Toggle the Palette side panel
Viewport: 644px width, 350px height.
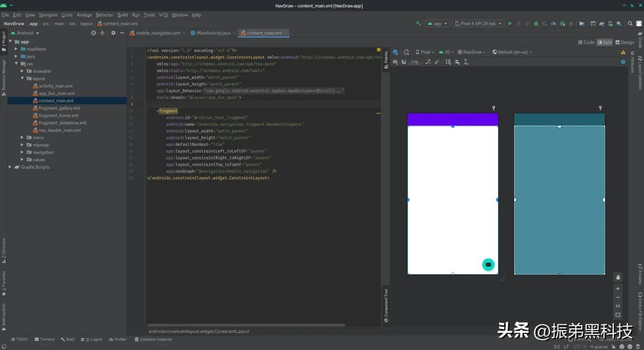point(386,60)
